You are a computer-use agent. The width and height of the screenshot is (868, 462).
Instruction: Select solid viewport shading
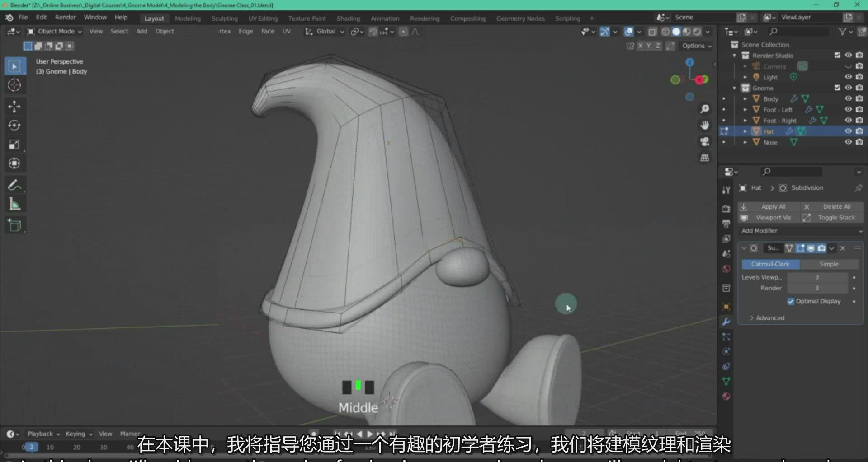tap(676, 32)
